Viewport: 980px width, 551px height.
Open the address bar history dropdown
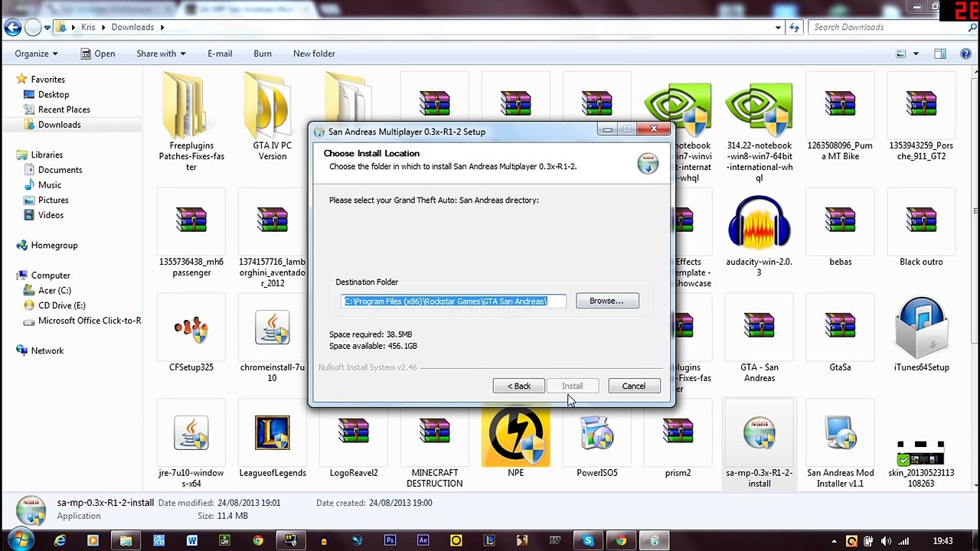(x=778, y=27)
